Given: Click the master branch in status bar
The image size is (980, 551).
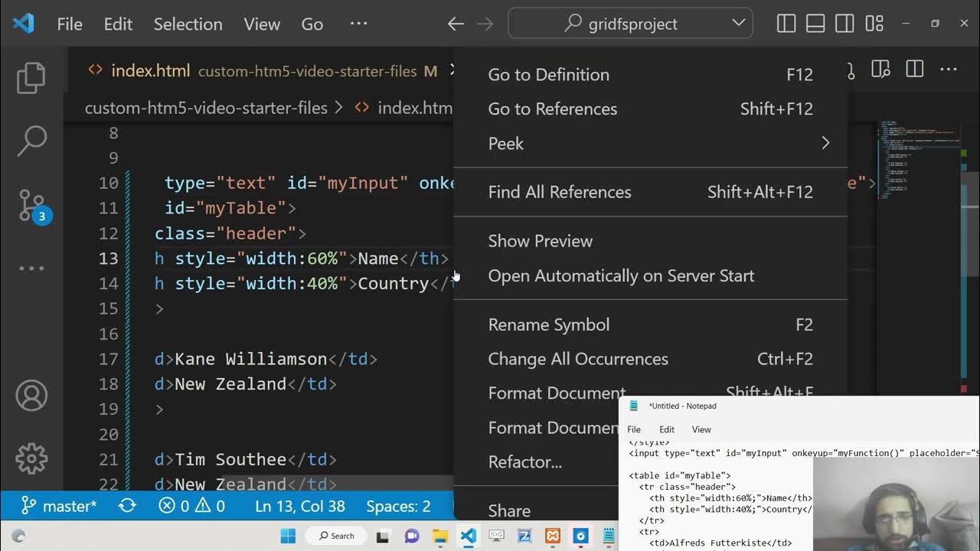Looking at the screenshot, I should (x=60, y=506).
